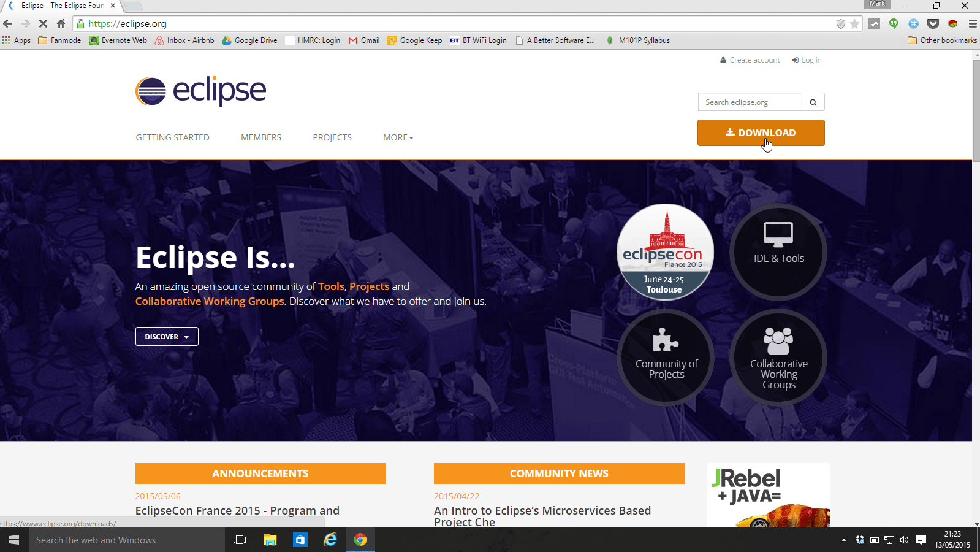Focus the Search eclipse.org field
This screenshot has width=980, height=552.
750,102
